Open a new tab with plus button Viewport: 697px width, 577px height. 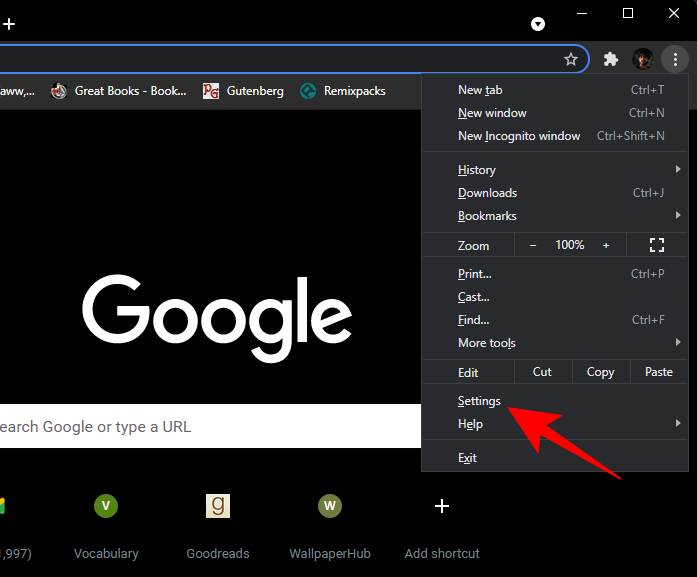[9, 24]
